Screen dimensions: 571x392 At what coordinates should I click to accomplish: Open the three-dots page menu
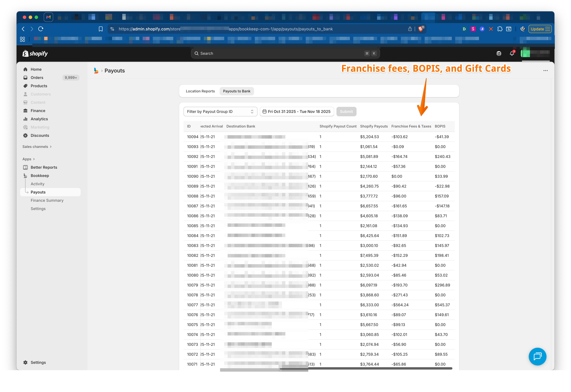[x=545, y=71]
